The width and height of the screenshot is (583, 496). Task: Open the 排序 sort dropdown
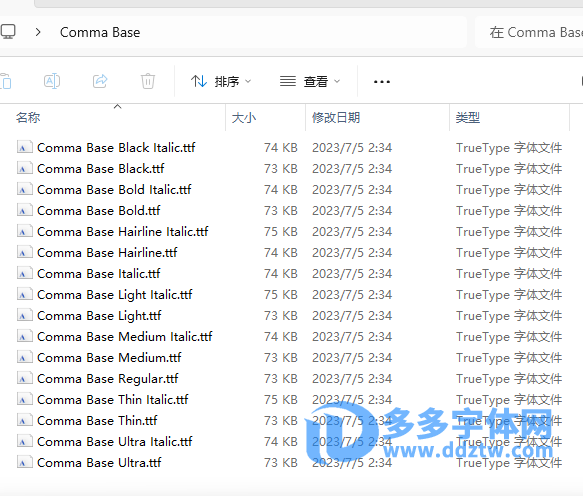point(221,81)
